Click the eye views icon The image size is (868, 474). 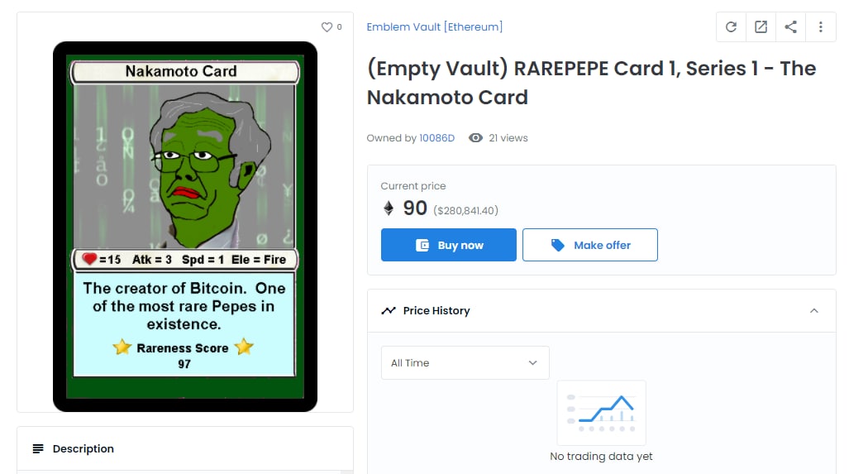[475, 138]
